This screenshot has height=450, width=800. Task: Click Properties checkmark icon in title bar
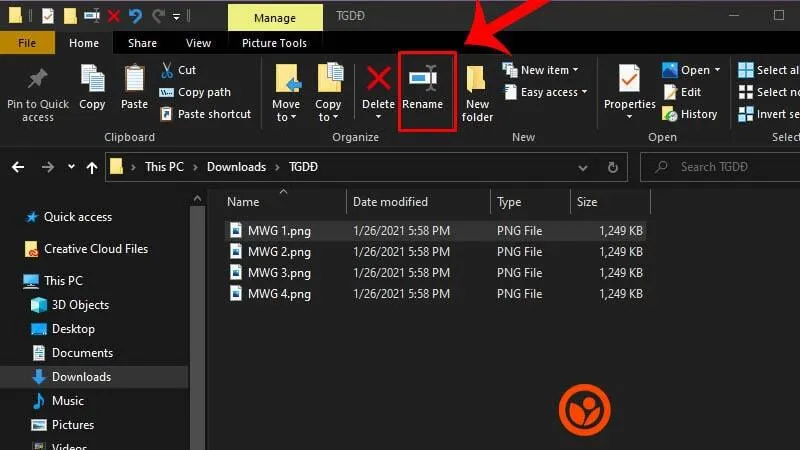click(x=47, y=16)
